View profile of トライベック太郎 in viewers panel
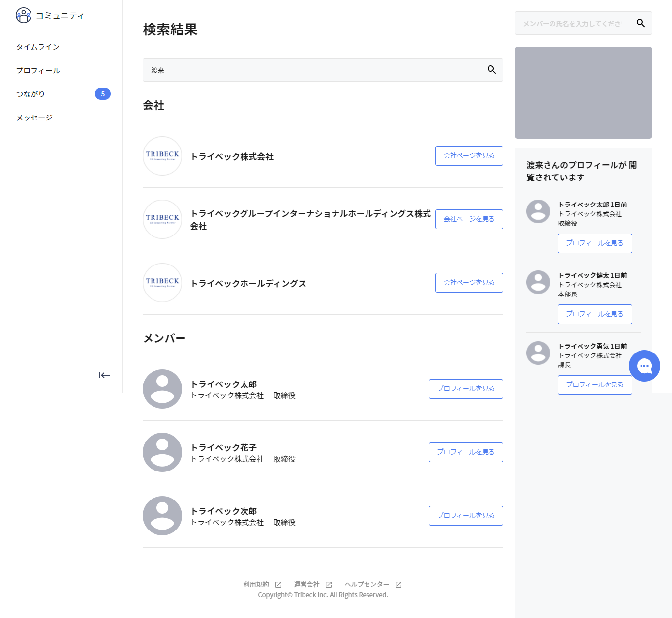Viewport: 672px width, 618px height. tap(595, 243)
